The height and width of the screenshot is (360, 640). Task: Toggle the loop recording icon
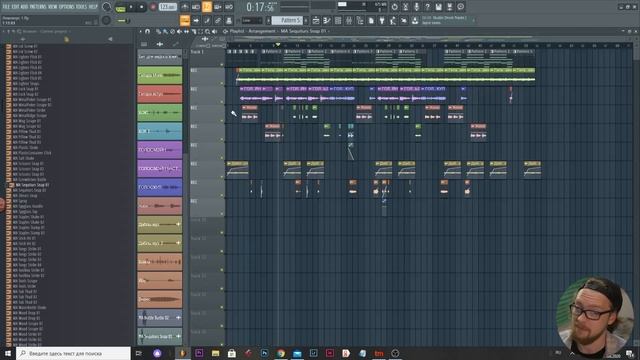(229, 7)
